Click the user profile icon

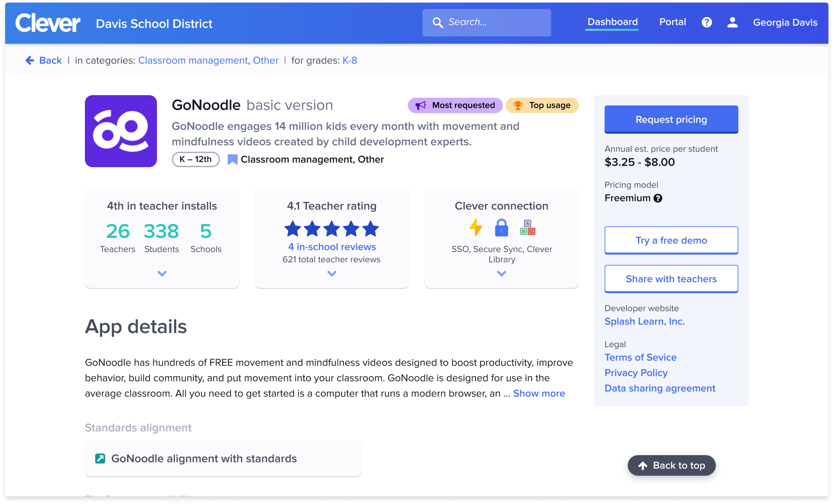tap(732, 22)
